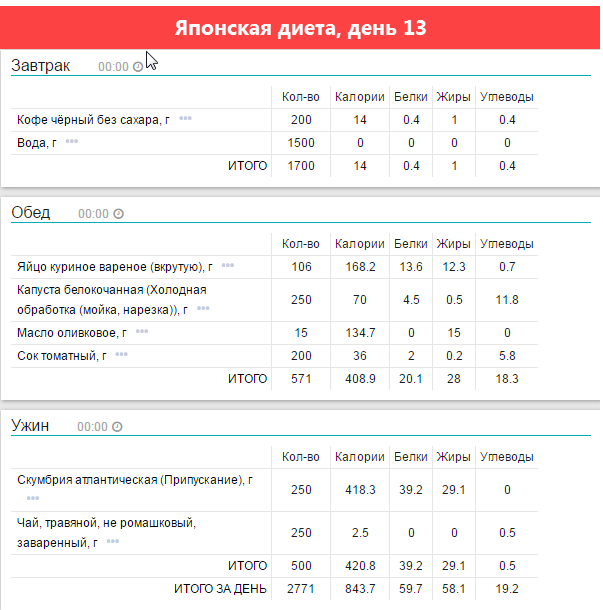The height and width of the screenshot is (610, 603).
Task: Click the Ужин time value 00:00
Action: click(92, 427)
